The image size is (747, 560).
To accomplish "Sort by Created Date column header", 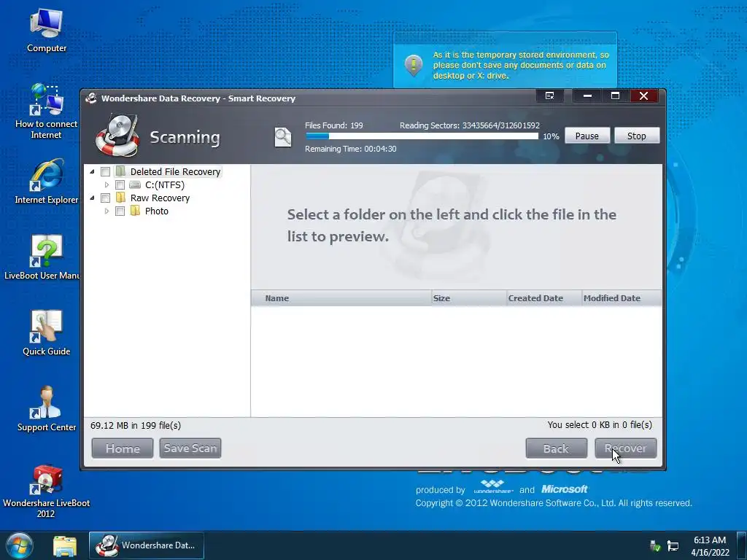I will 544,298.
